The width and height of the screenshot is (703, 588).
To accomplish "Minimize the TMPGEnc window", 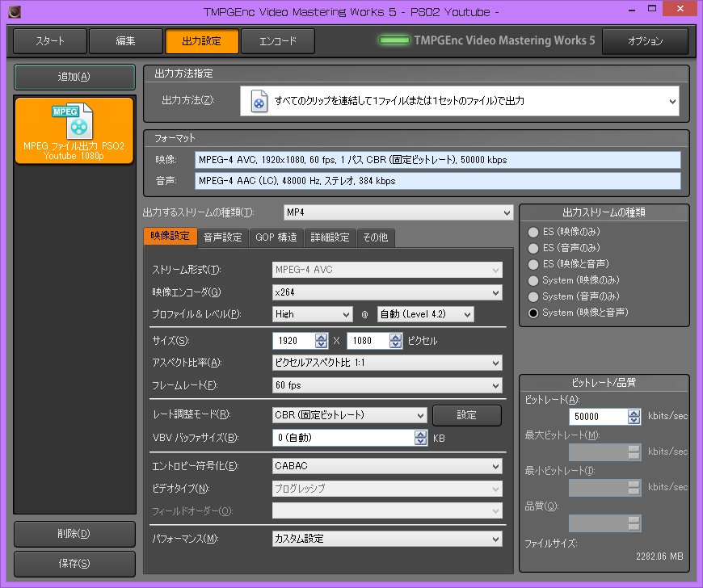I will coord(632,10).
